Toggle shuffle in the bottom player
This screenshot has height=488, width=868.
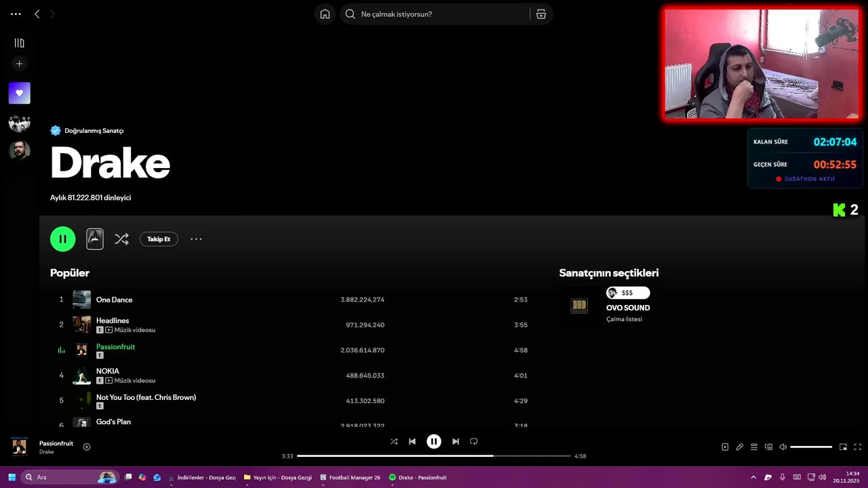[x=394, y=441]
